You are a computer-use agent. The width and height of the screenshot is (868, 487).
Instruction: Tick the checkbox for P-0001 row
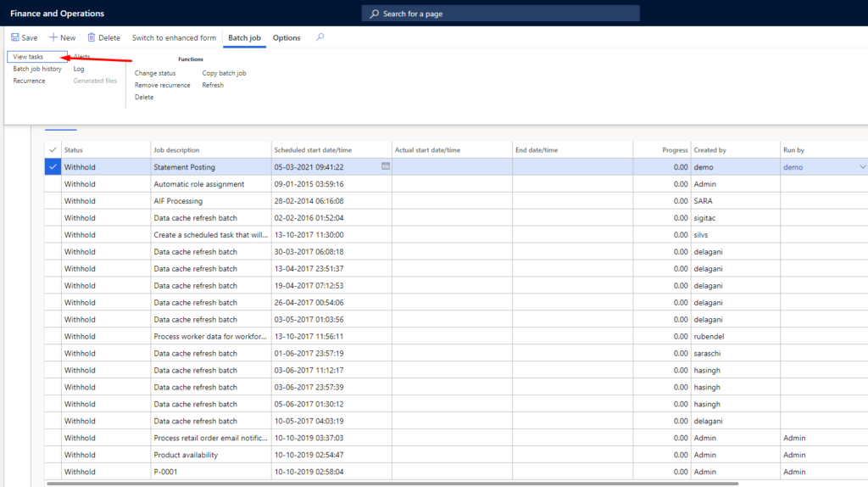53,472
